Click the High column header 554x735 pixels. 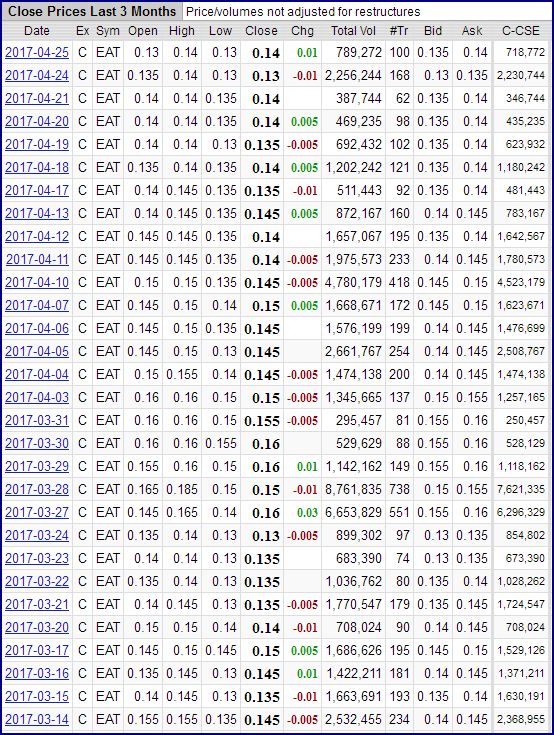tap(182, 30)
